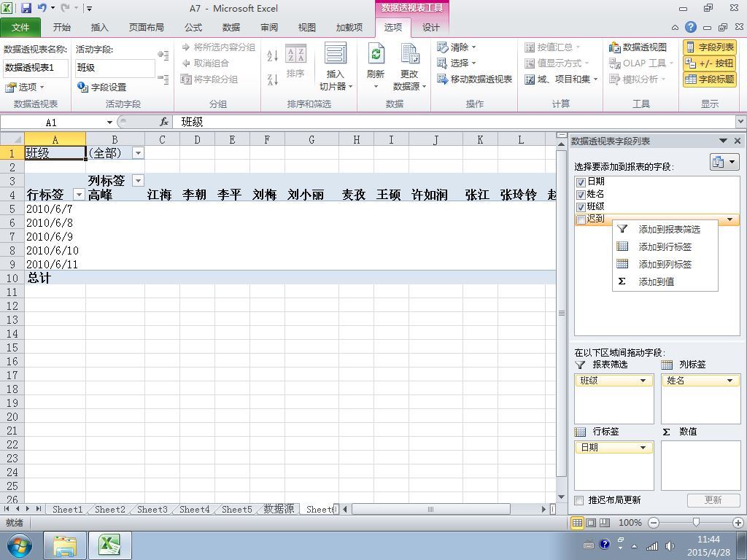Open the Refresh (刷新) data icon
Viewport: 747px width, 560px height.
[376, 54]
